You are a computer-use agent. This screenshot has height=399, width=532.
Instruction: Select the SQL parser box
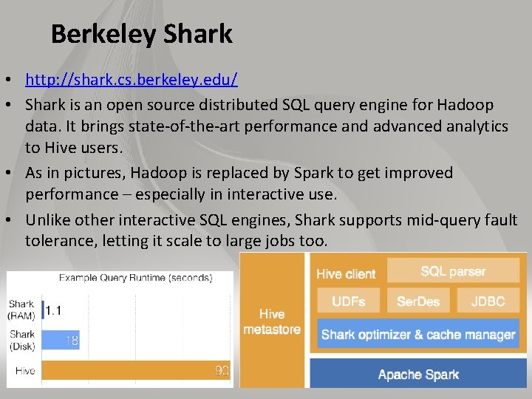pyautogui.click(x=453, y=270)
